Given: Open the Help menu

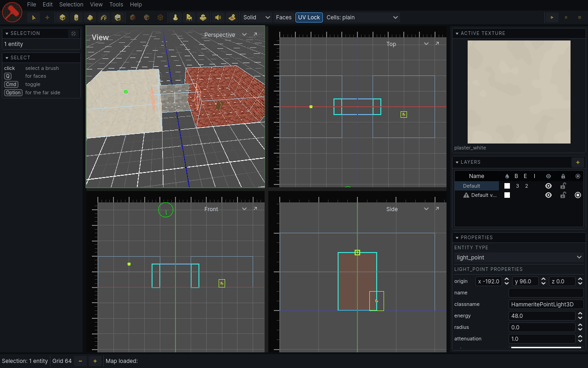Looking at the screenshot, I should coord(136,5).
